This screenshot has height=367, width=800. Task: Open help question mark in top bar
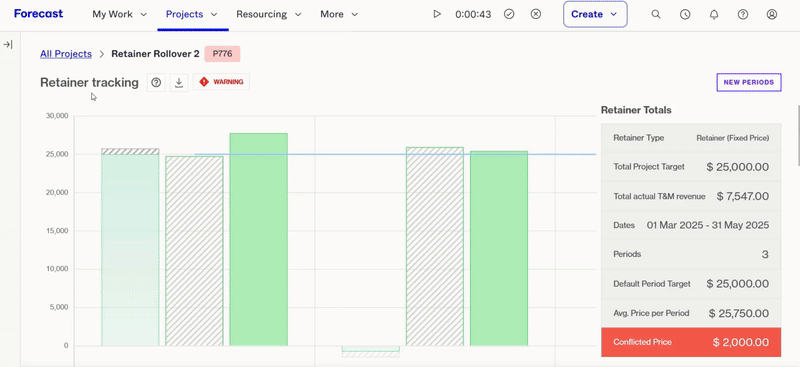coord(743,14)
